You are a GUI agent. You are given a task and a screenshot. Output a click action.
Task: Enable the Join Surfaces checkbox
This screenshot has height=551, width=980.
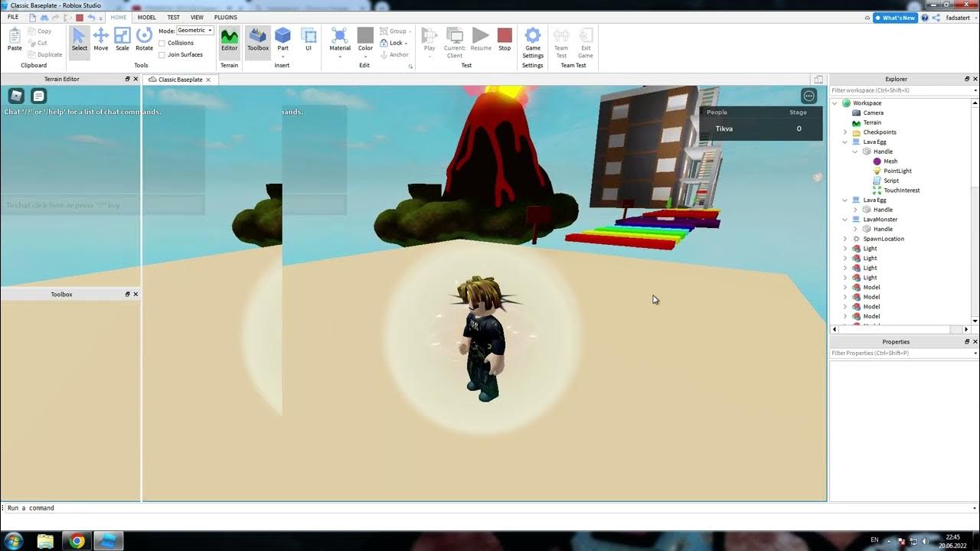(x=162, y=54)
